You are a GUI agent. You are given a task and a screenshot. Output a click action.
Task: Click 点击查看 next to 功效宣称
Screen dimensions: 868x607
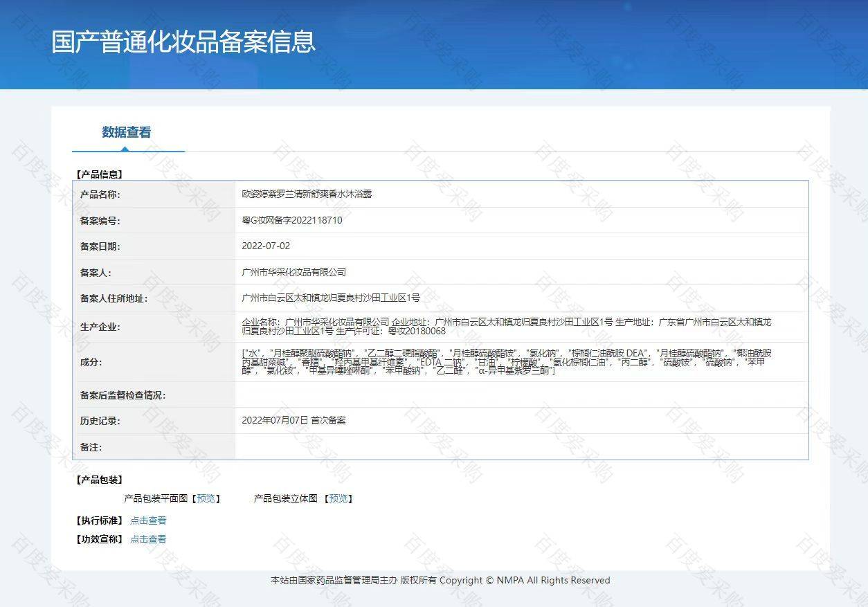pos(148,539)
